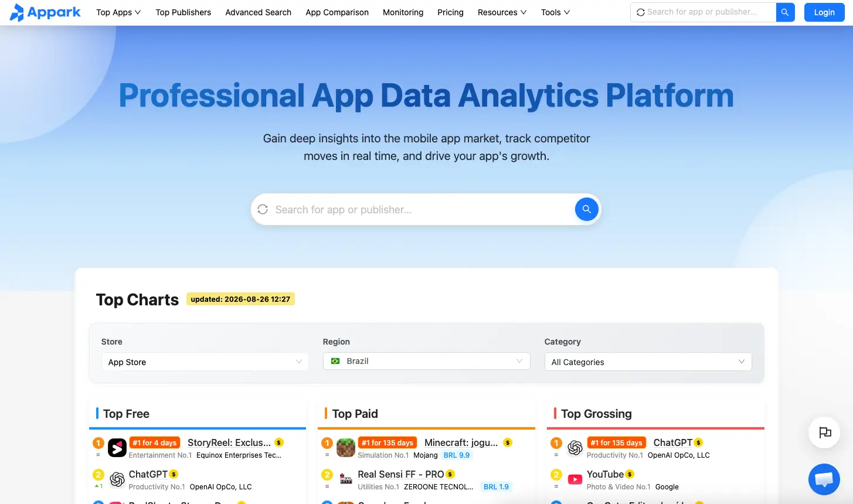853x504 pixels.
Task: Click the rank 2 badge in Top Paid
Action: (327, 475)
